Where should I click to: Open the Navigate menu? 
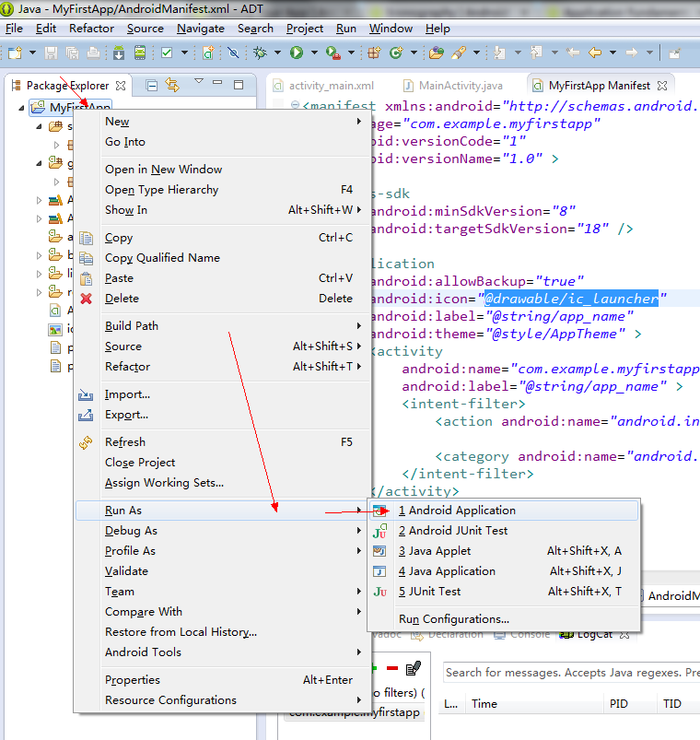(x=201, y=29)
